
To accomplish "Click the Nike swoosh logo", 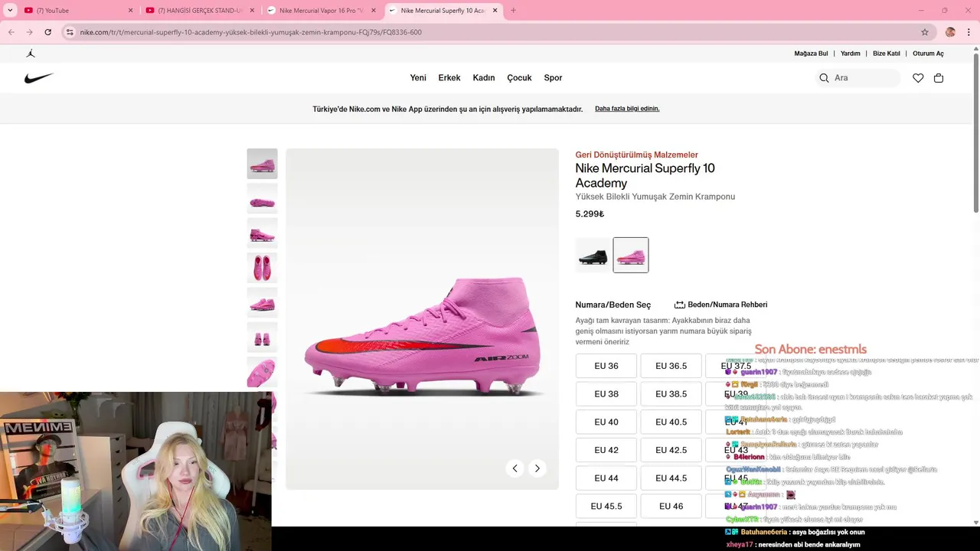I will coord(38,78).
